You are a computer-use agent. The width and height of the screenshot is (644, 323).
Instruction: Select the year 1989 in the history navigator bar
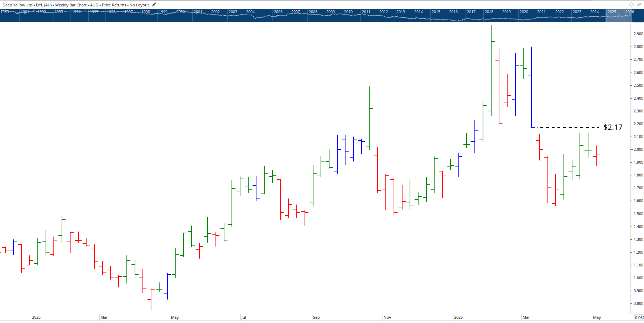click(x=5, y=12)
